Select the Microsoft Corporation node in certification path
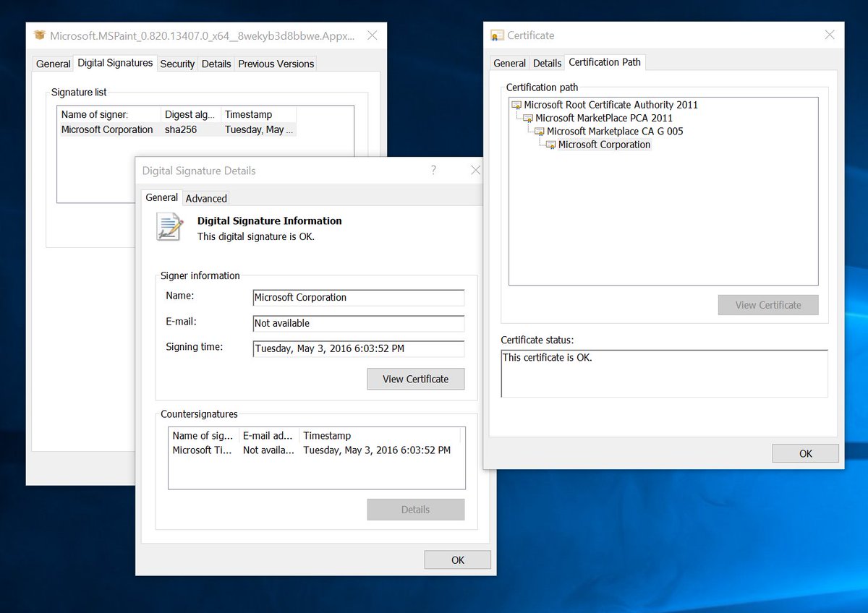This screenshot has width=868, height=613. (605, 145)
